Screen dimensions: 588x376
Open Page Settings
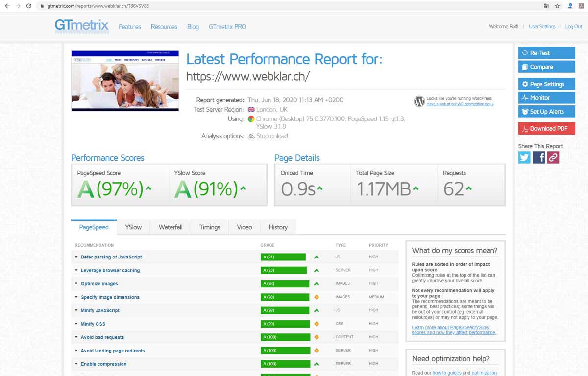[547, 84]
